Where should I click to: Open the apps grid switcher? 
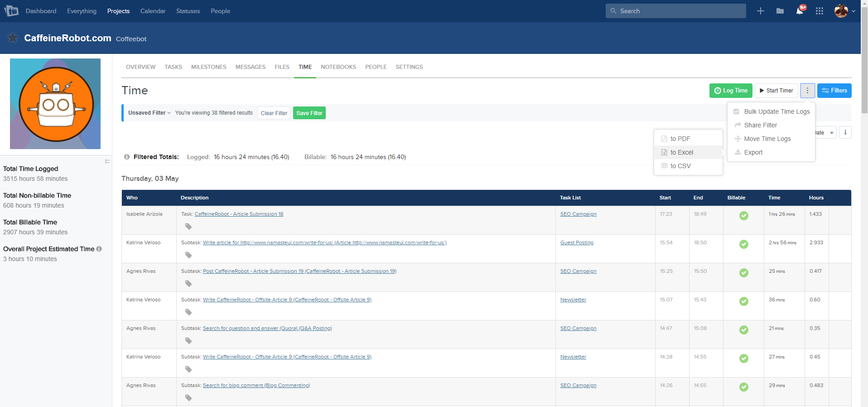[820, 11]
